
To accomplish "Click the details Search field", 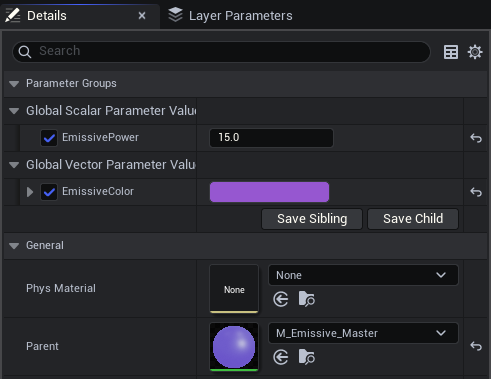I will [221, 52].
